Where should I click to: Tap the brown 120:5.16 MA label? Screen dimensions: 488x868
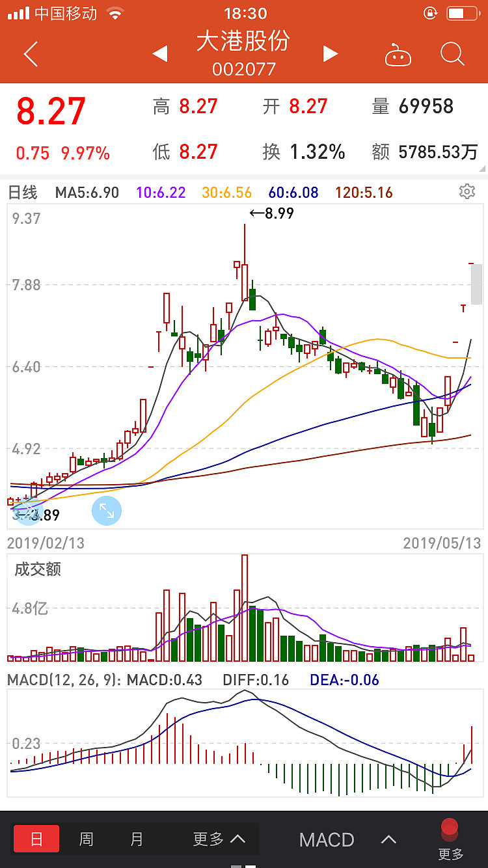click(365, 192)
